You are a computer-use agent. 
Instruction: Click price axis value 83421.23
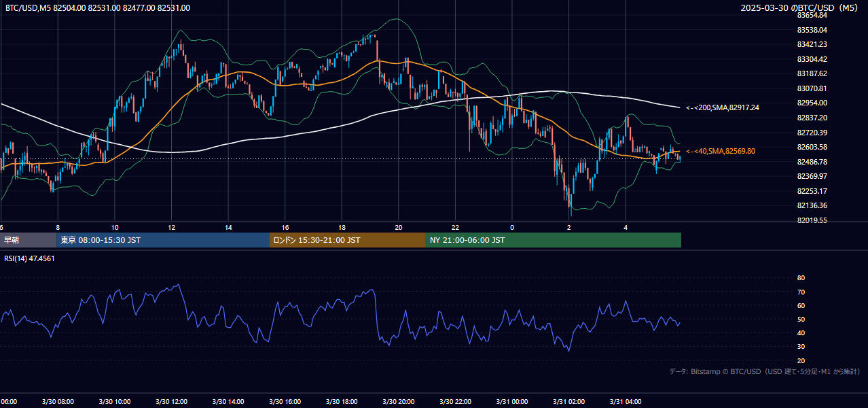pyautogui.click(x=812, y=44)
